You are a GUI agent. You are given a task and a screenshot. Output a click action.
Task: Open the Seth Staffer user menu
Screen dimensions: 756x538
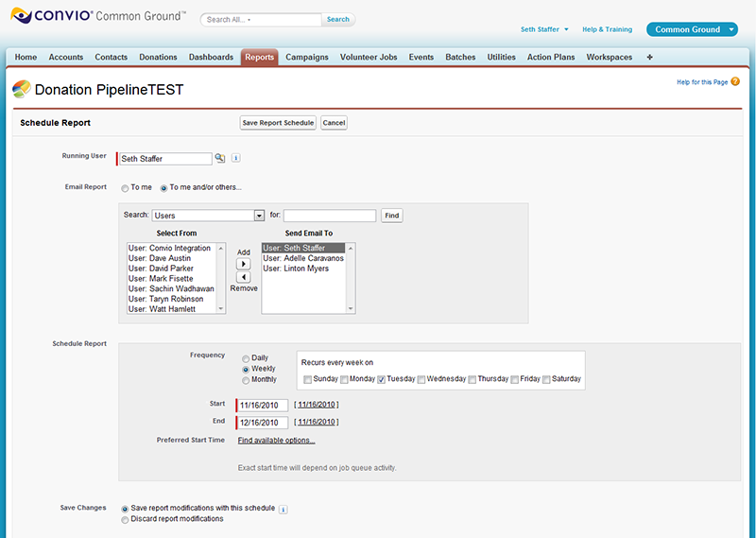pyautogui.click(x=545, y=29)
